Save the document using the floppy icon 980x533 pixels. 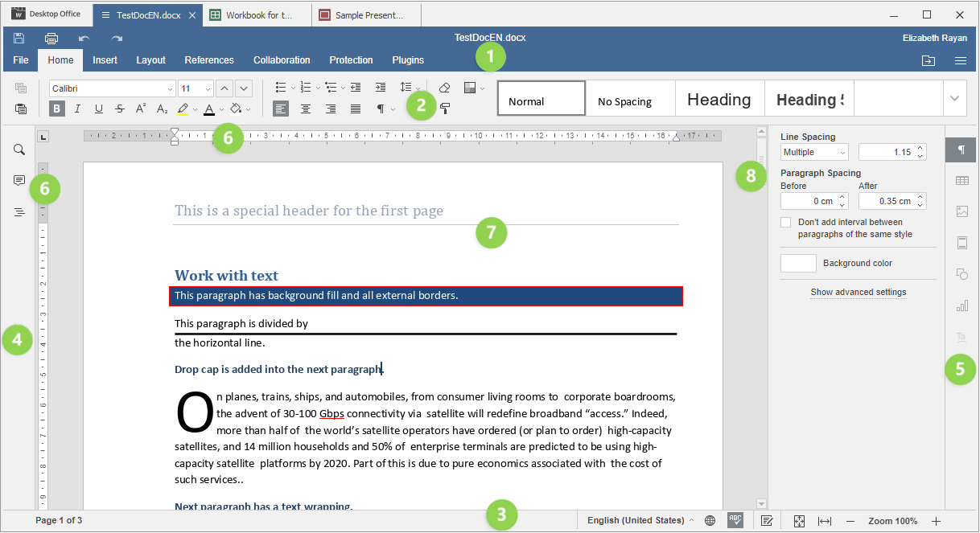19,38
